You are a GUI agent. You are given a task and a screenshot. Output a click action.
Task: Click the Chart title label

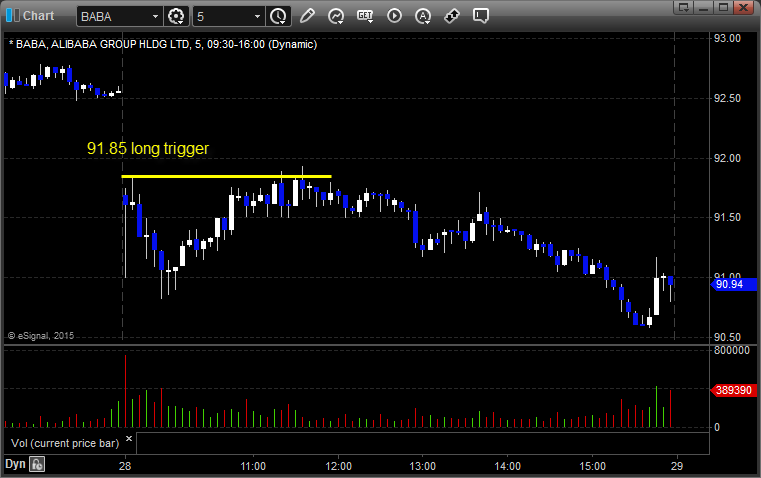38,16
